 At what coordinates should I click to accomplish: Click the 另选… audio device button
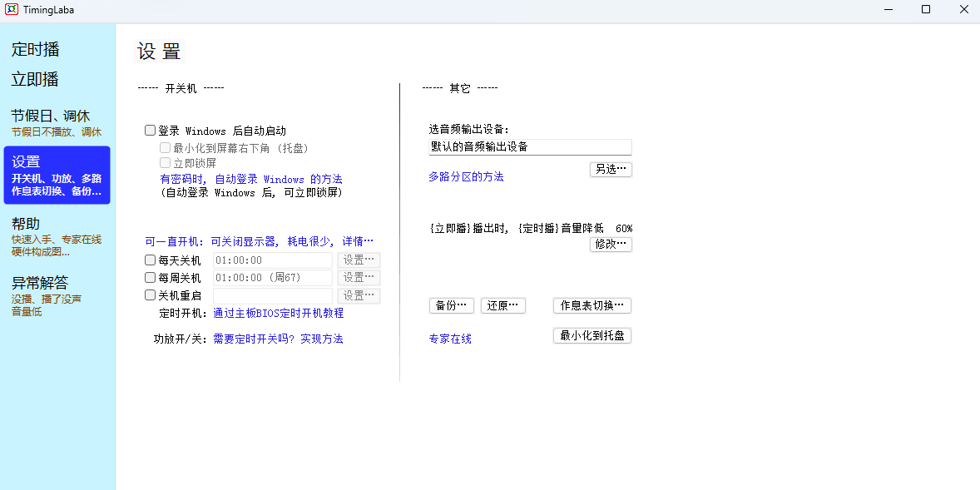tap(611, 170)
